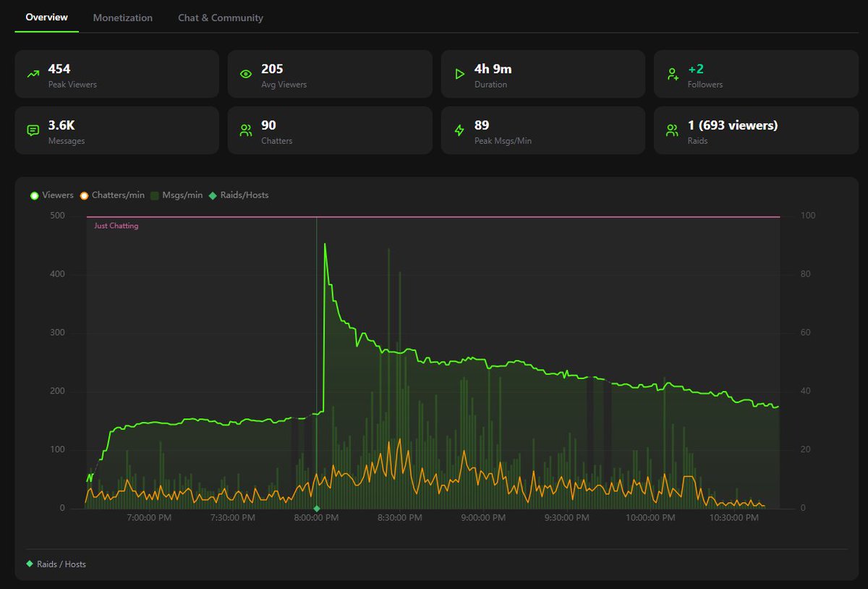This screenshot has width=868, height=589.
Task: Click the Messages speech bubble icon
Action: 33,130
